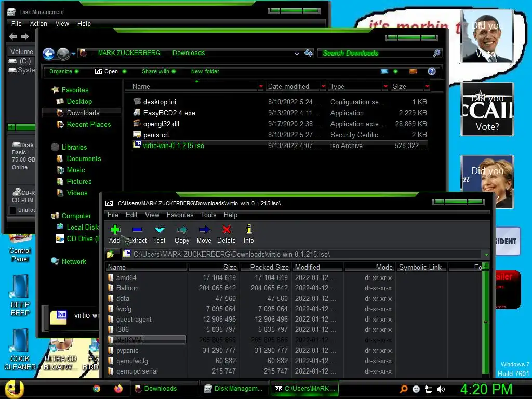Click the Back arrow in Explorer window

click(x=48, y=54)
